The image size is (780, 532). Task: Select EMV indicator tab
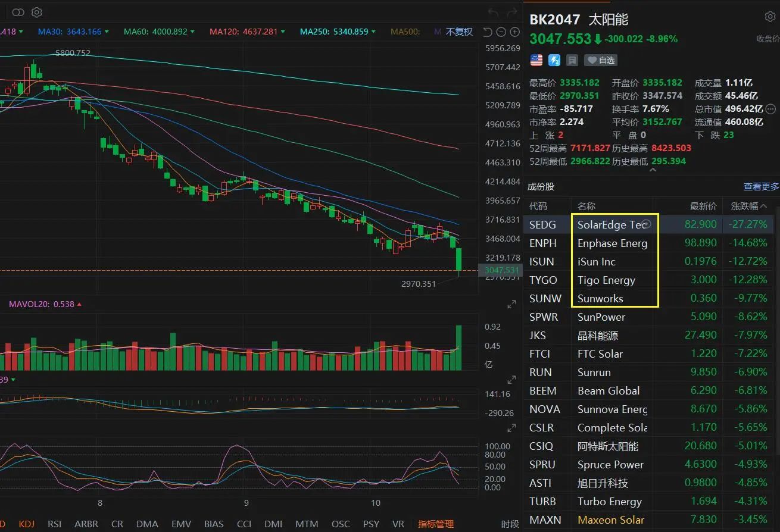coord(181,524)
